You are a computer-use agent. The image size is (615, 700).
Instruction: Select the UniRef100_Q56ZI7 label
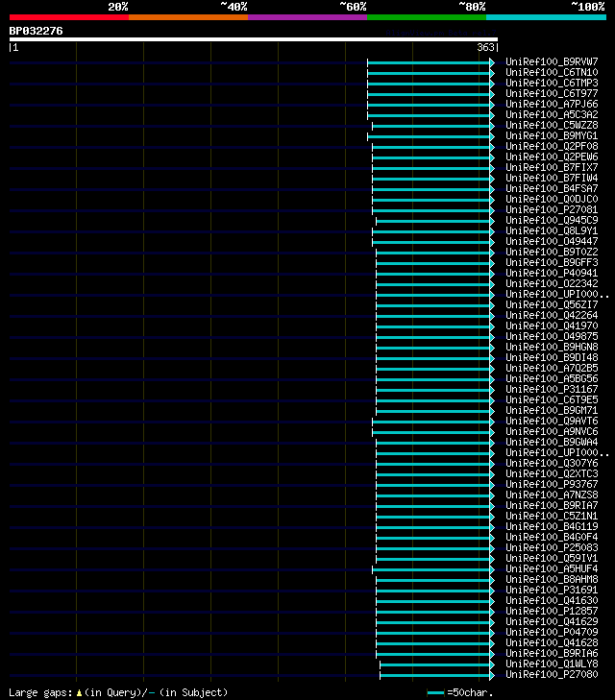(x=552, y=305)
